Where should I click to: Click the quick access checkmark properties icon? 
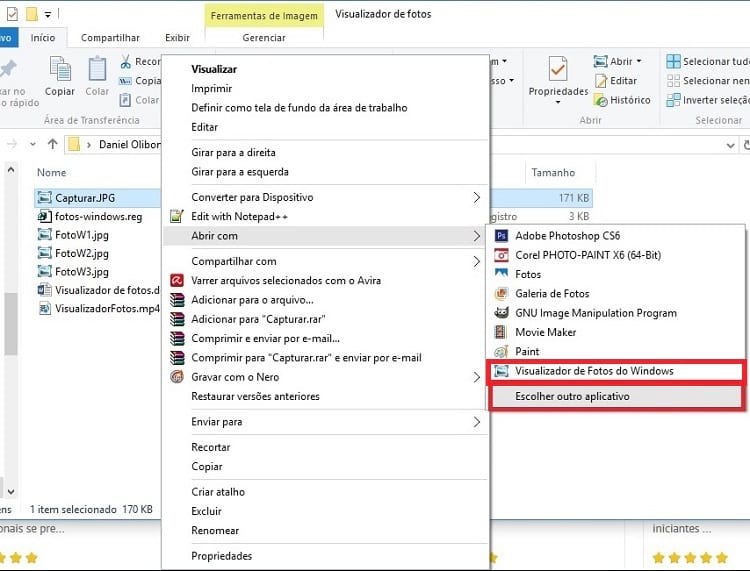[12, 14]
